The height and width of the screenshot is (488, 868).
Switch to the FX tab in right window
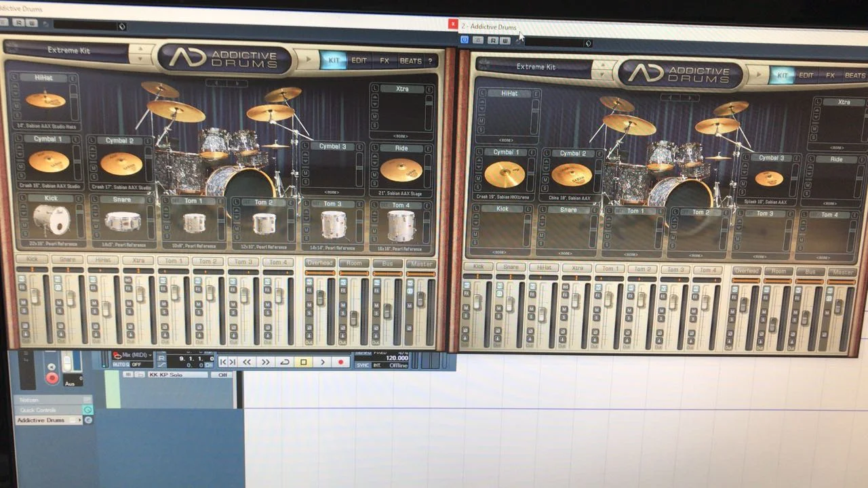830,75
